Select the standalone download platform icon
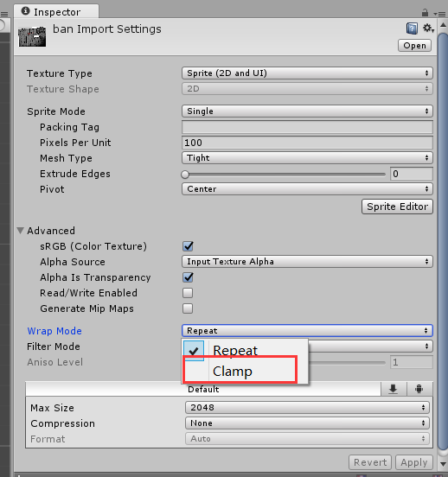This screenshot has height=477, width=448. [394, 389]
